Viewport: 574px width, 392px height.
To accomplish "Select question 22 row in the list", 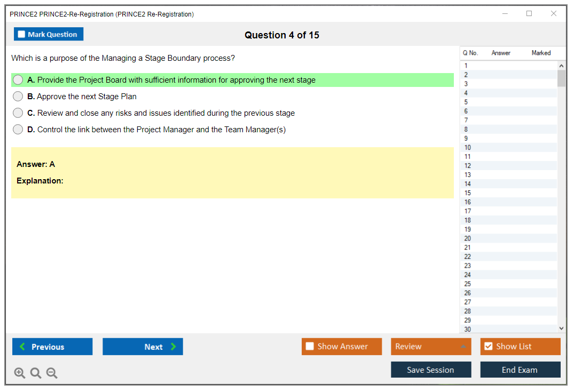I will click(x=468, y=257).
